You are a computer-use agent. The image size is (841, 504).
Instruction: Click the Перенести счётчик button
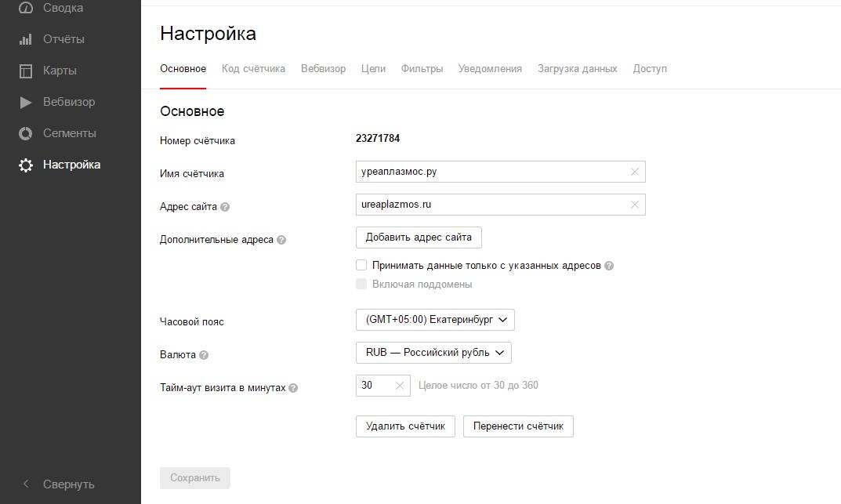point(518,426)
